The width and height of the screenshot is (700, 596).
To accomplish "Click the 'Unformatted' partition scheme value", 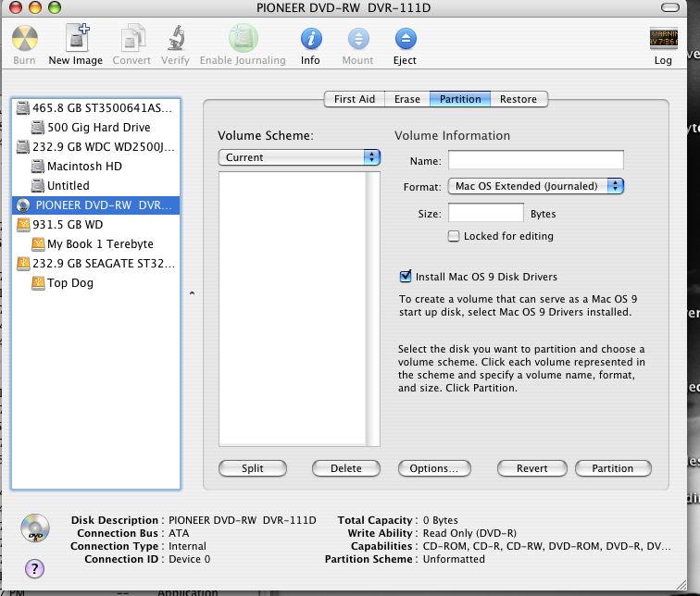I will [x=454, y=559].
